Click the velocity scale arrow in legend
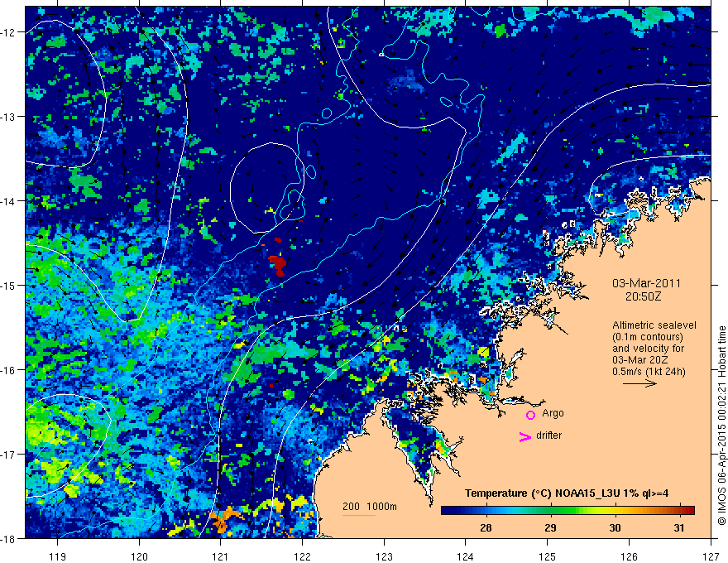This screenshot has height=563, width=728. 639,383
